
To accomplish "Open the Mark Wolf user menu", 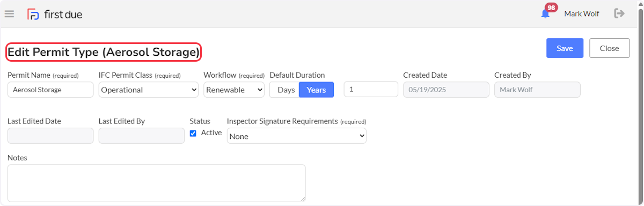I will pyautogui.click(x=582, y=13).
